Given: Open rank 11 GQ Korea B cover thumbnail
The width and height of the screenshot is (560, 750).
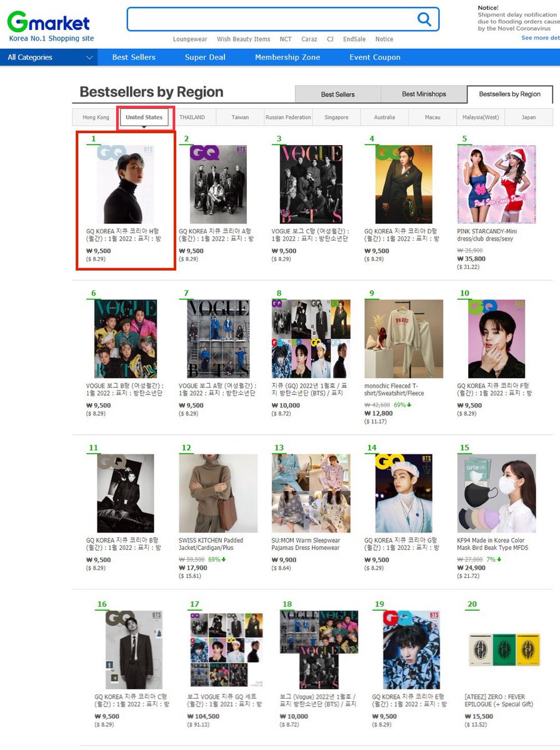Looking at the screenshot, I should [x=126, y=493].
